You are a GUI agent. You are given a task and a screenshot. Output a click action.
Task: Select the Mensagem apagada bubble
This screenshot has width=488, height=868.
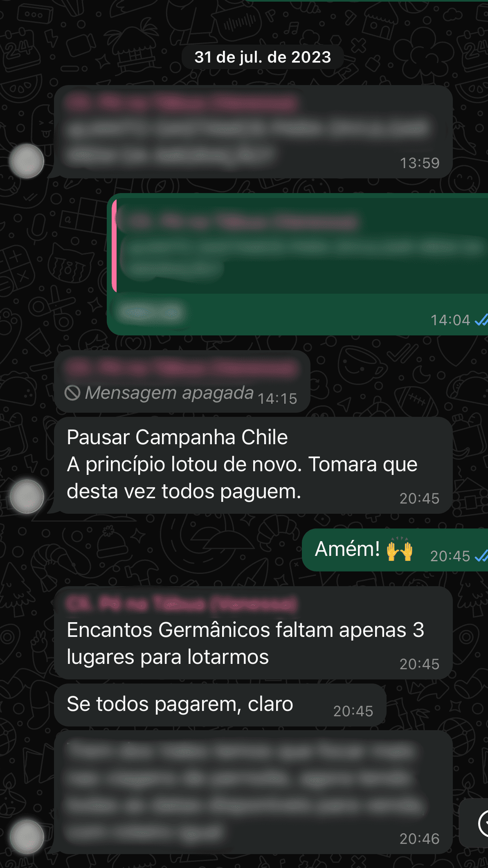point(182,381)
